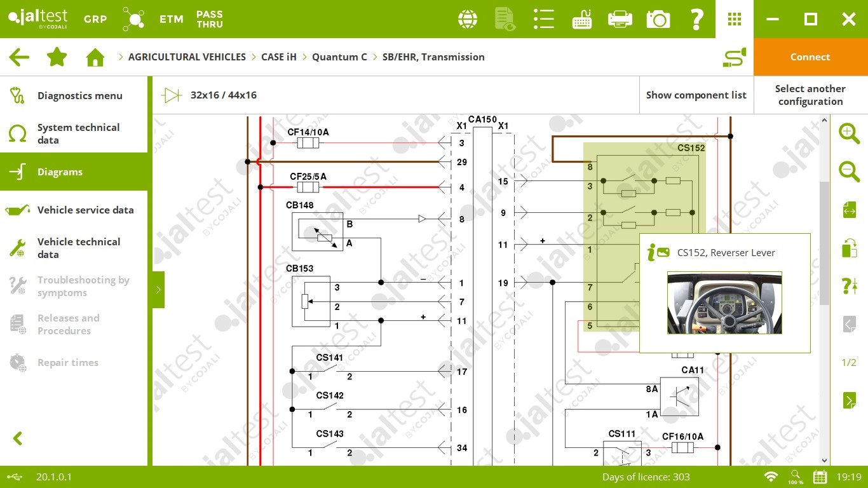Select the Diagrams sidebar item

click(74, 172)
